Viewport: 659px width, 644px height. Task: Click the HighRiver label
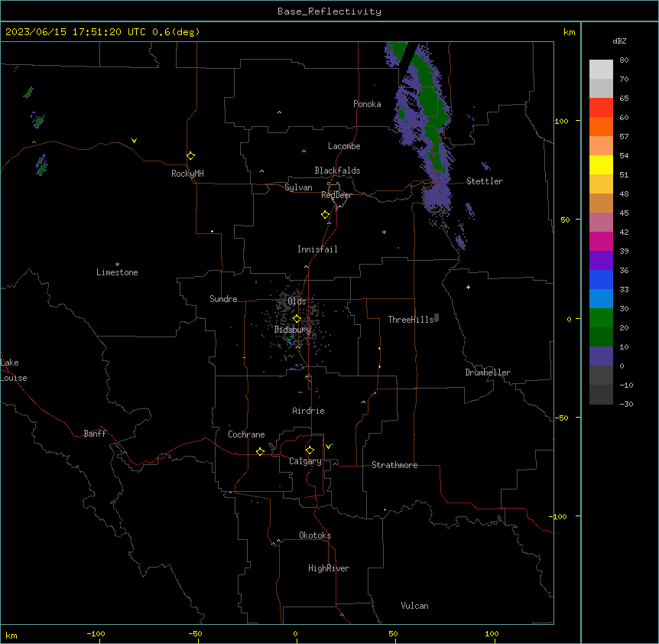(329, 568)
